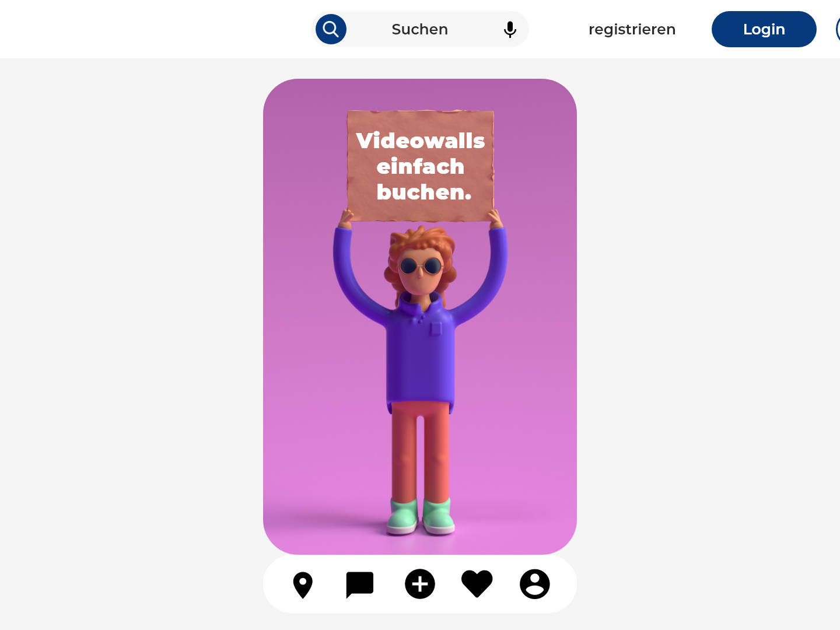Open the profile account icon
The width and height of the screenshot is (840, 630).
(x=535, y=584)
